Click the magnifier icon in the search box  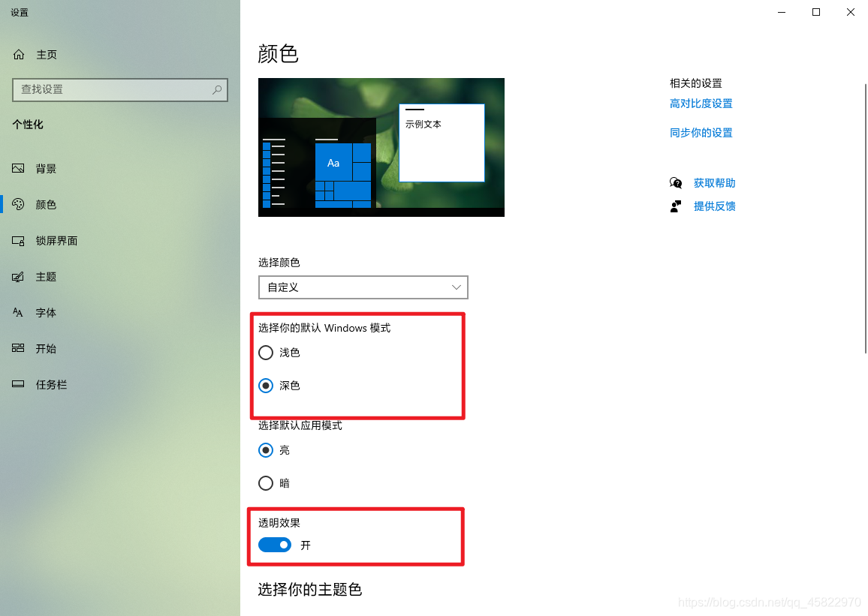(217, 89)
